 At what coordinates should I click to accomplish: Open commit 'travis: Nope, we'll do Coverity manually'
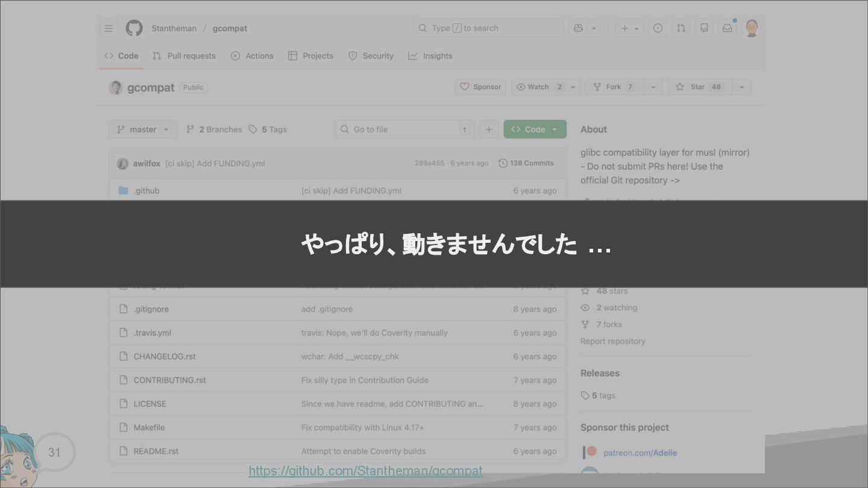374,333
